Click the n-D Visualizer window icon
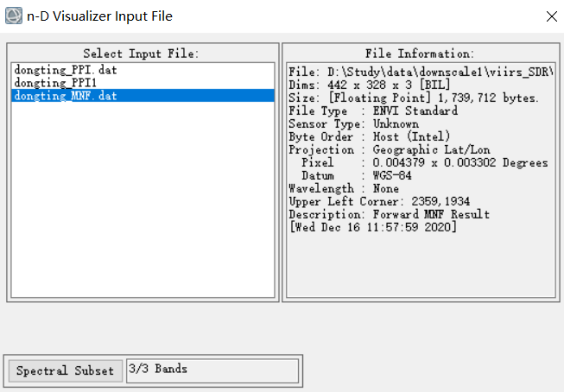564x392 pixels. point(14,16)
